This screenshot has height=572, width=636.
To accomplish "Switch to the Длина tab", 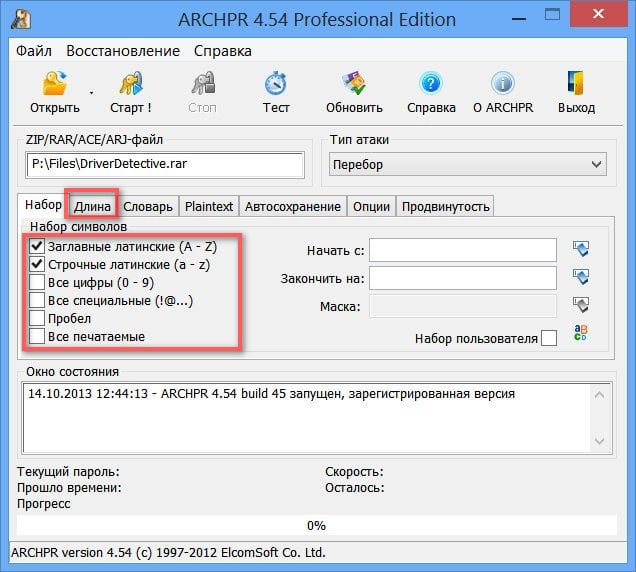I will tap(92, 206).
